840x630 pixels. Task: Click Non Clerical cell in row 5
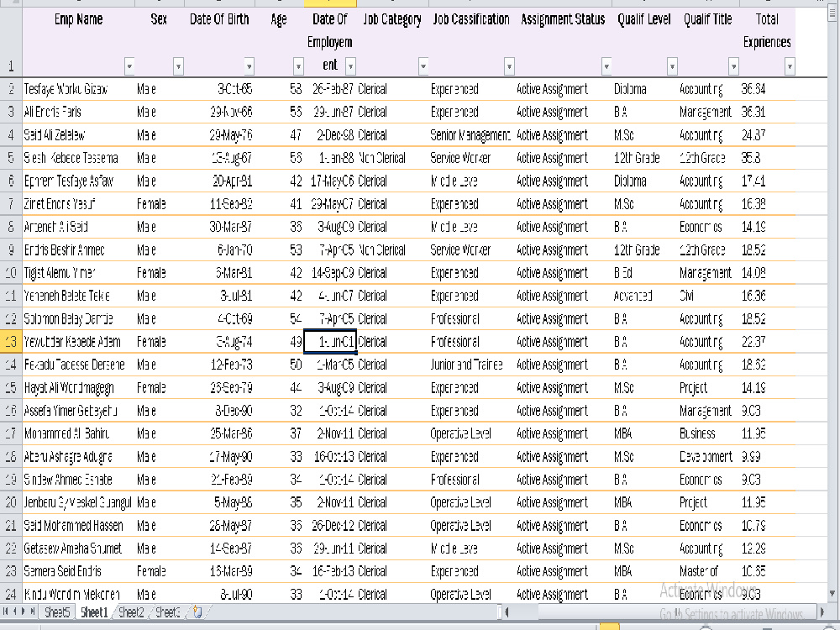[x=392, y=158]
